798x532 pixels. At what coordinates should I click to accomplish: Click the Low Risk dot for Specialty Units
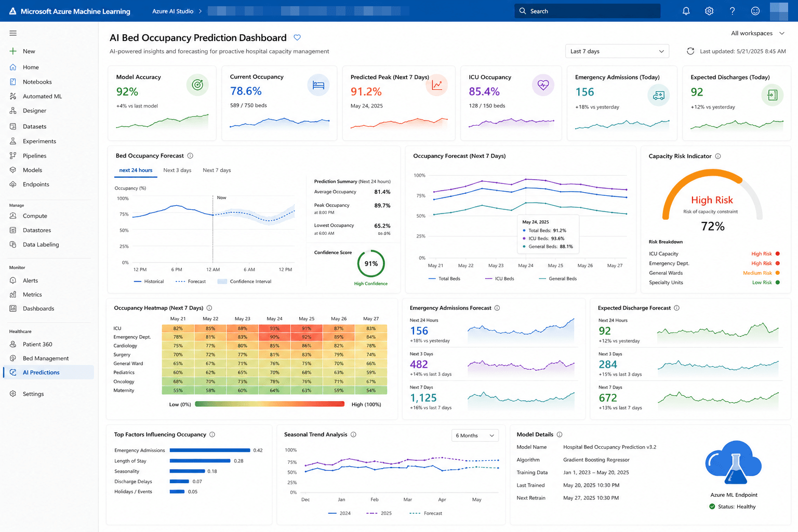[x=778, y=283]
